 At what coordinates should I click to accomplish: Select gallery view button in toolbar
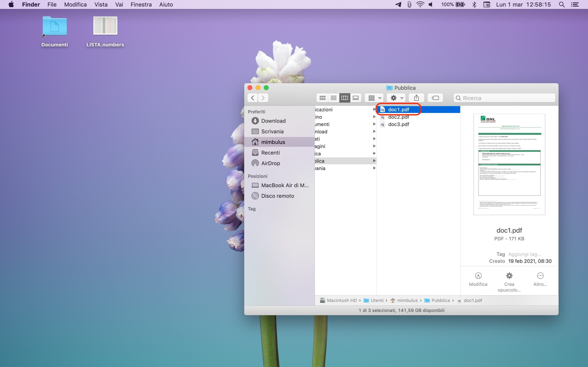[356, 98]
